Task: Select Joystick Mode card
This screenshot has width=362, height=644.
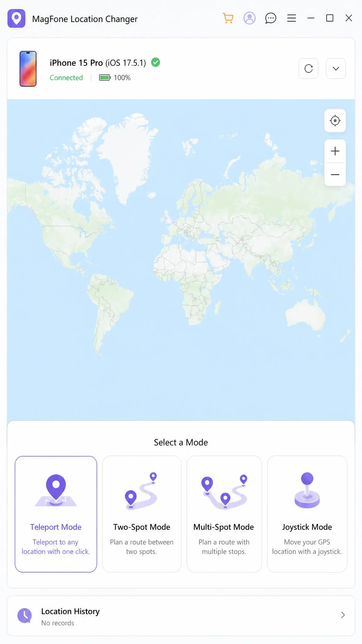Action: coord(307,514)
